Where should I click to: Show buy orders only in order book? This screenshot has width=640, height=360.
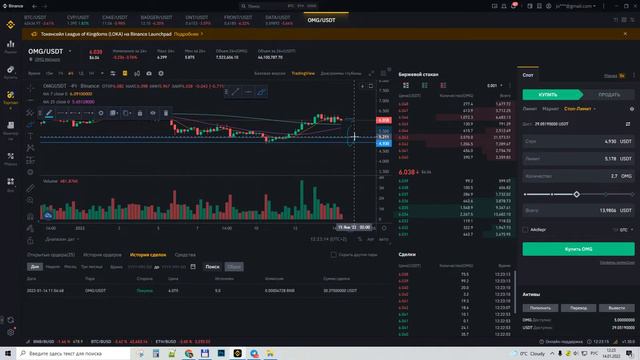point(424,85)
